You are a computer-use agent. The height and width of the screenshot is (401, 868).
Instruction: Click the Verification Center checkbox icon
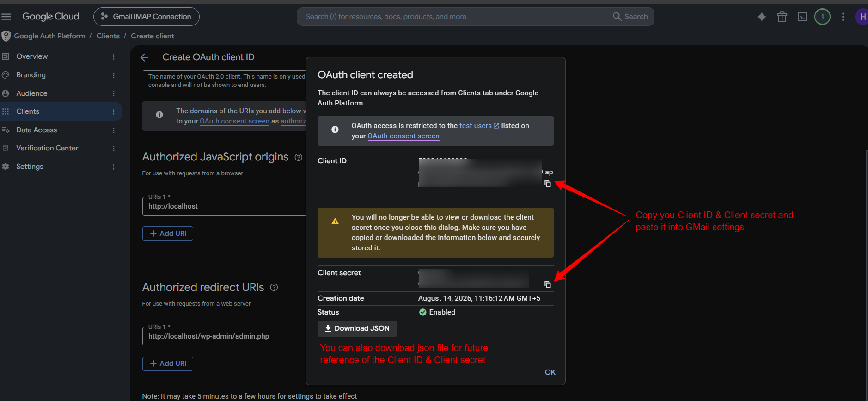(6, 148)
